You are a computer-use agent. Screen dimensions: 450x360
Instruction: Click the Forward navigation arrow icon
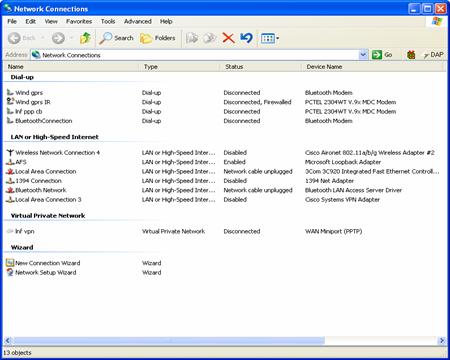[x=58, y=38]
